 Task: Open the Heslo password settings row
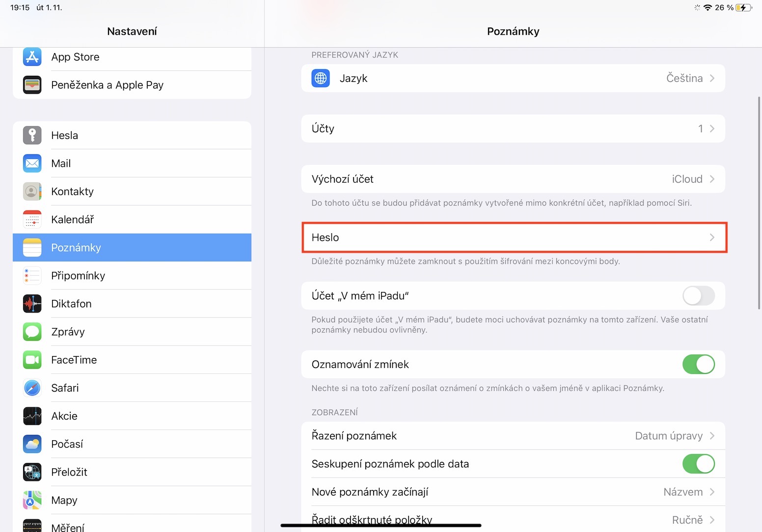(513, 238)
